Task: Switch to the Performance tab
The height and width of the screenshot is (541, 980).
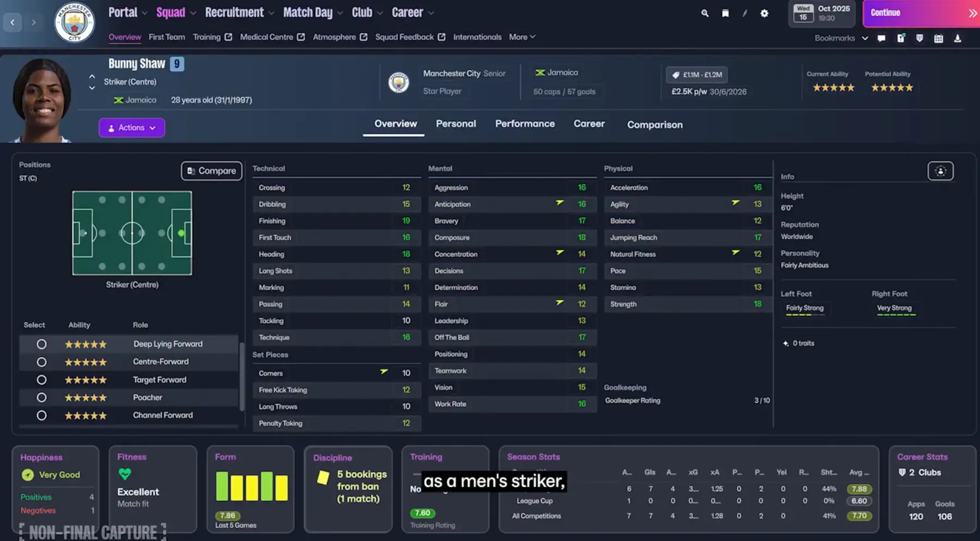Action: point(525,124)
